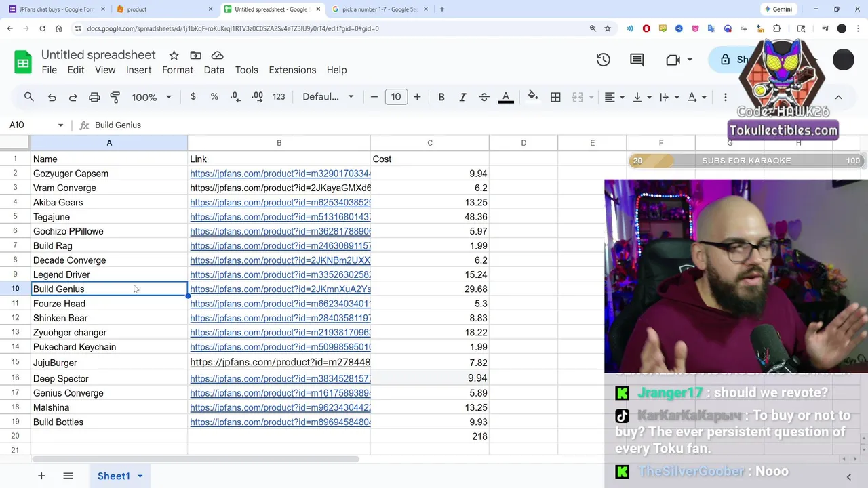Switch to the product browser tab
Image resolution: width=868 pixels, height=488 pixels.
pos(163,9)
